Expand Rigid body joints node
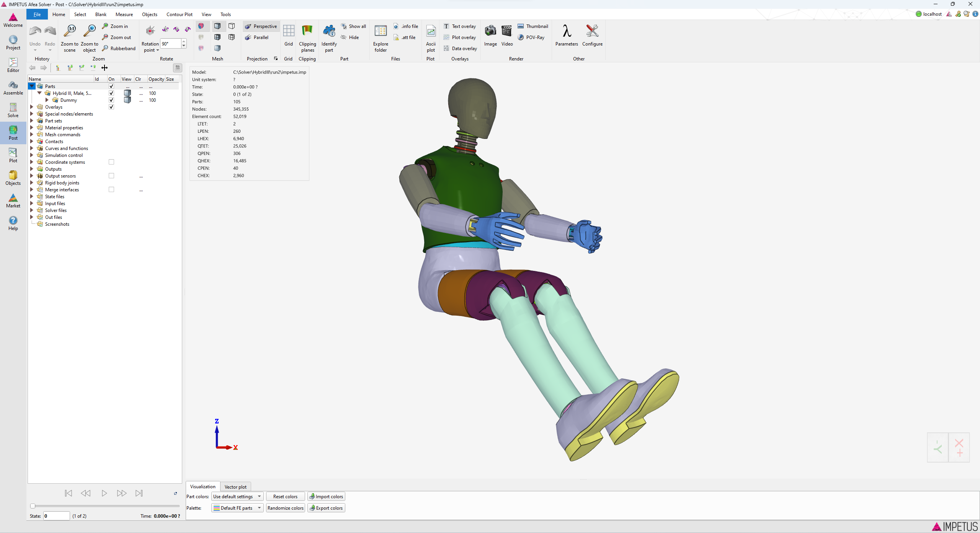Image resolution: width=980 pixels, height=533 pixels. click(x=32, y=183)
